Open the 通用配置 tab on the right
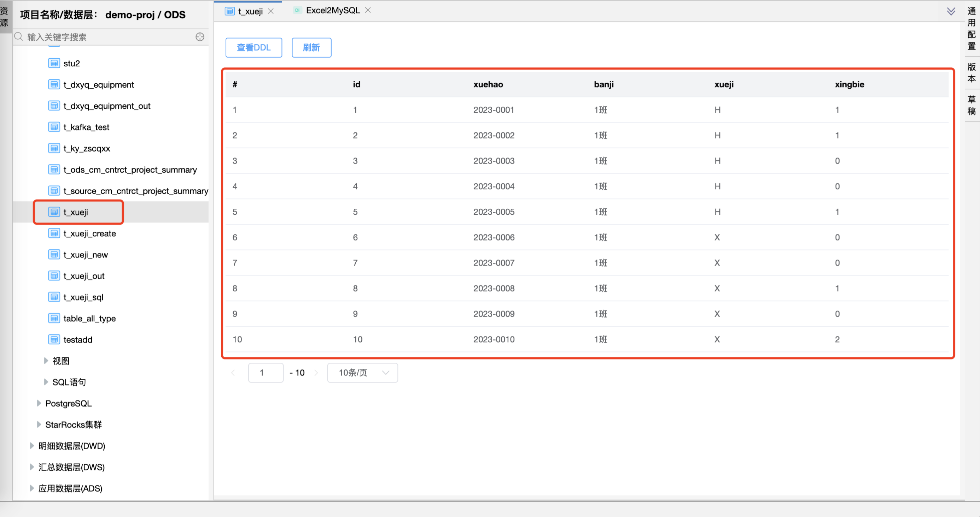 (x=971, y=29)
